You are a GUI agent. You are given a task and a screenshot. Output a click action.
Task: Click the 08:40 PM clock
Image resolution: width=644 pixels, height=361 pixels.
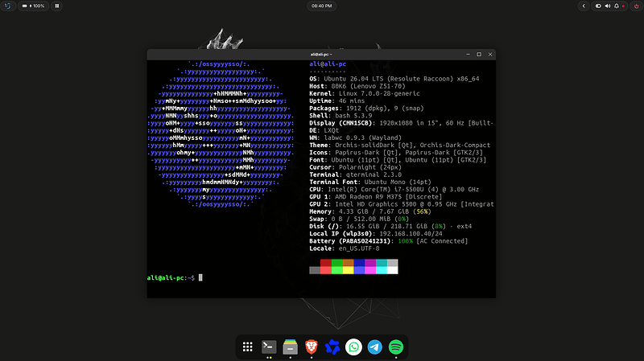point(321,6)
